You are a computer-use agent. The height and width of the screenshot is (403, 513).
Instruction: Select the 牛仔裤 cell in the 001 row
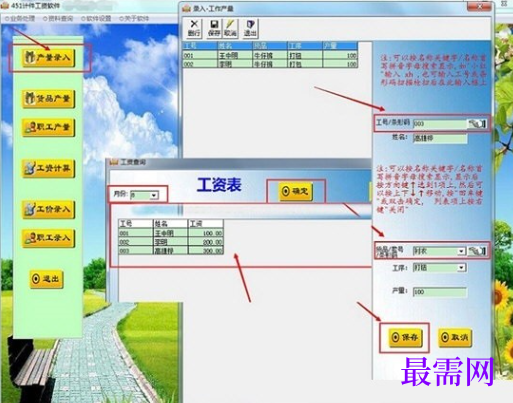[270, 56]
